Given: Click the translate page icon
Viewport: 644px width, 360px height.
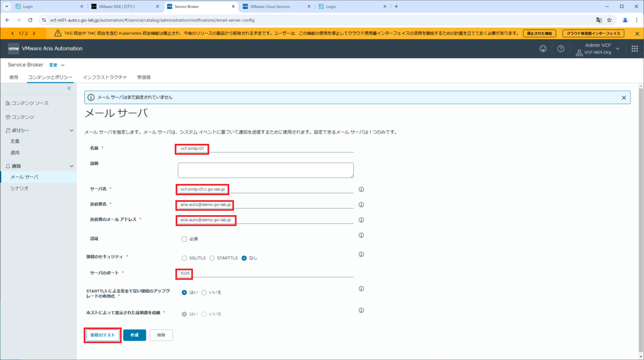Looking at the screenshot, I should coord(599,20).
